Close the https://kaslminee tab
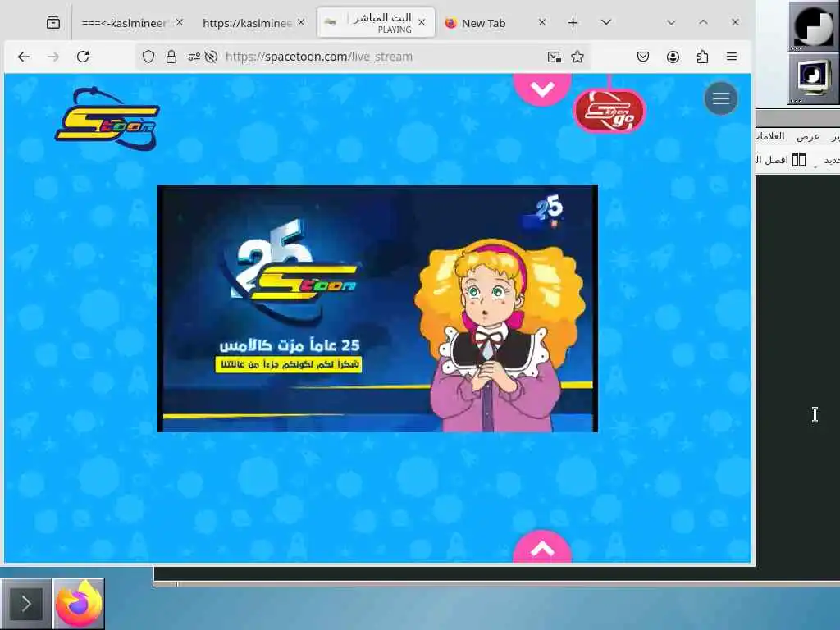840x630 pixels. tap(301, 22)
